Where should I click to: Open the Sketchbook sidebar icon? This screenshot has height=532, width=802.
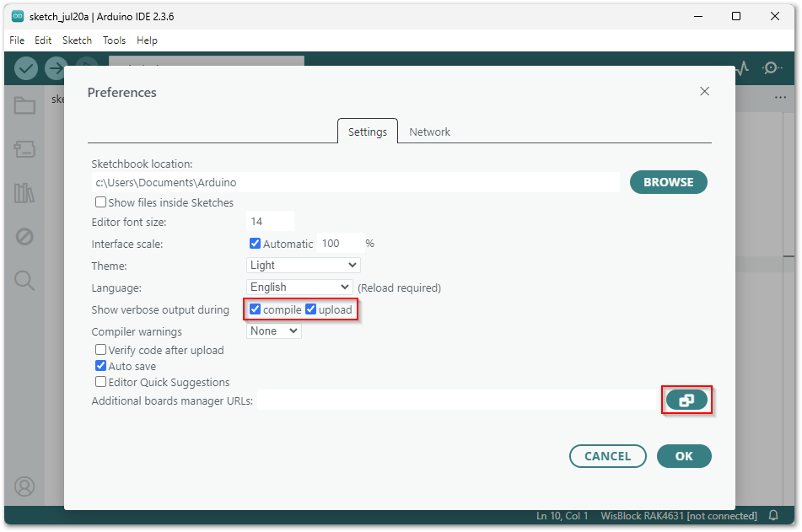(x=24, y=106)
